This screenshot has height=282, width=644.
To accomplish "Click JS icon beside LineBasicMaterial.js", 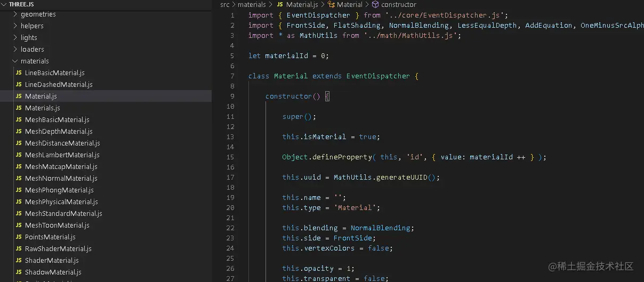I will [19, 72].
